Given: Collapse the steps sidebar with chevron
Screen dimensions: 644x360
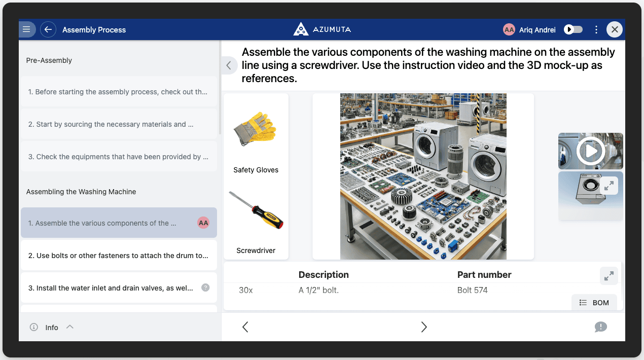Looking at the screenshot, I should click(x=229, y=65).
